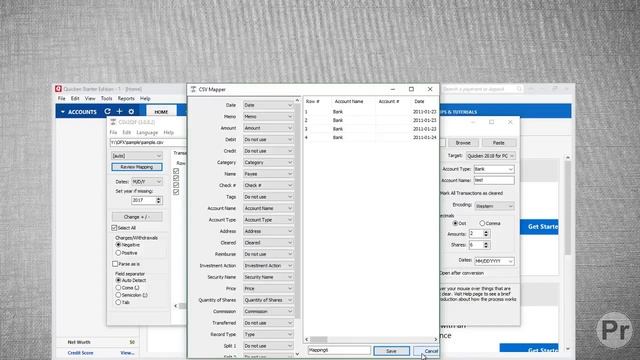Click the Credit Score View link
The image size is (640, 360).
point(127,353)
